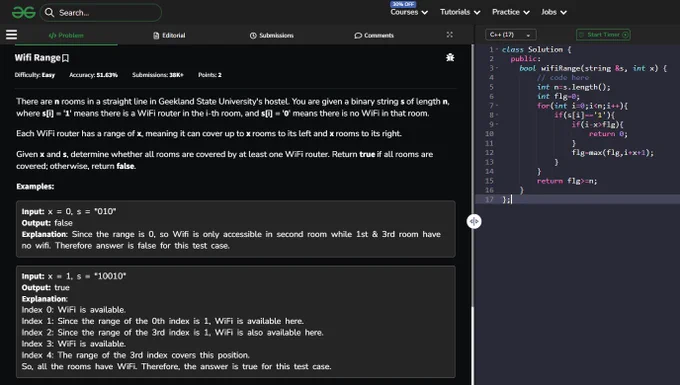Image resolution: width=680 pixels, height=385 pixels.
Task: Click the panel splitter handle
Action: coord(474,222)
